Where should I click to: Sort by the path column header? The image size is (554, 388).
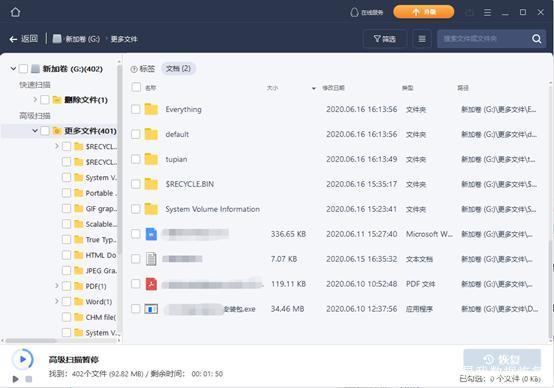(462, 88)
